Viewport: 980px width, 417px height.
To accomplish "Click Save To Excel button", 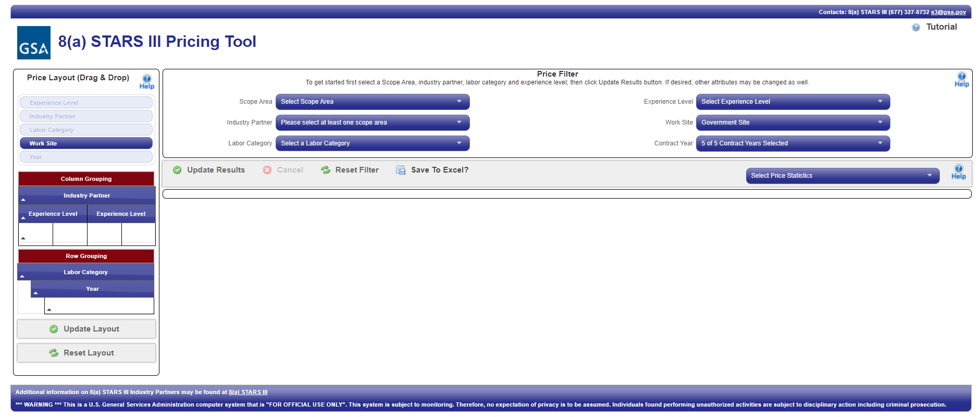I will (x=432, y=170).
